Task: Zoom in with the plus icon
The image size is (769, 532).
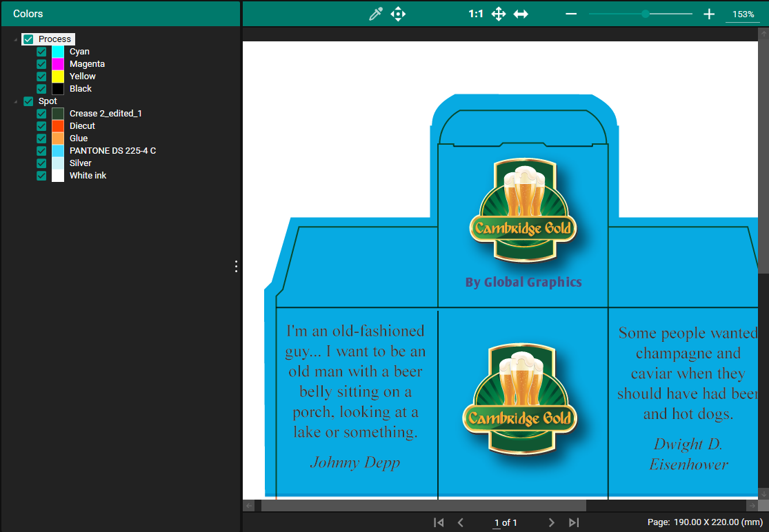Action: [x=708, y=14]
